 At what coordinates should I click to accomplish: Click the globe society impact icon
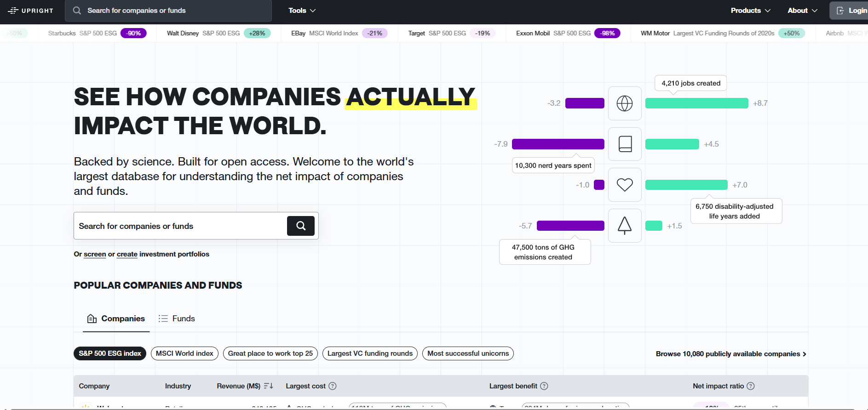coord(624,103)
